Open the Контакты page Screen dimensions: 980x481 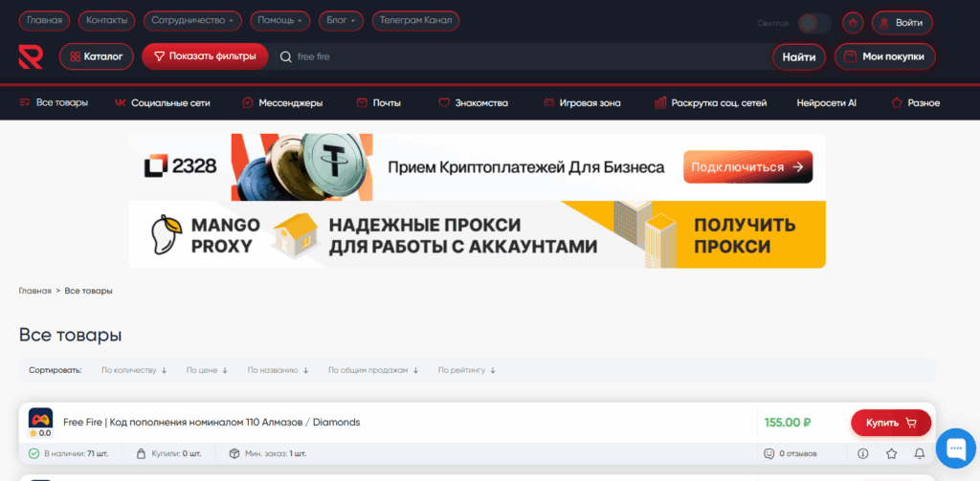[x=107, y=21]
